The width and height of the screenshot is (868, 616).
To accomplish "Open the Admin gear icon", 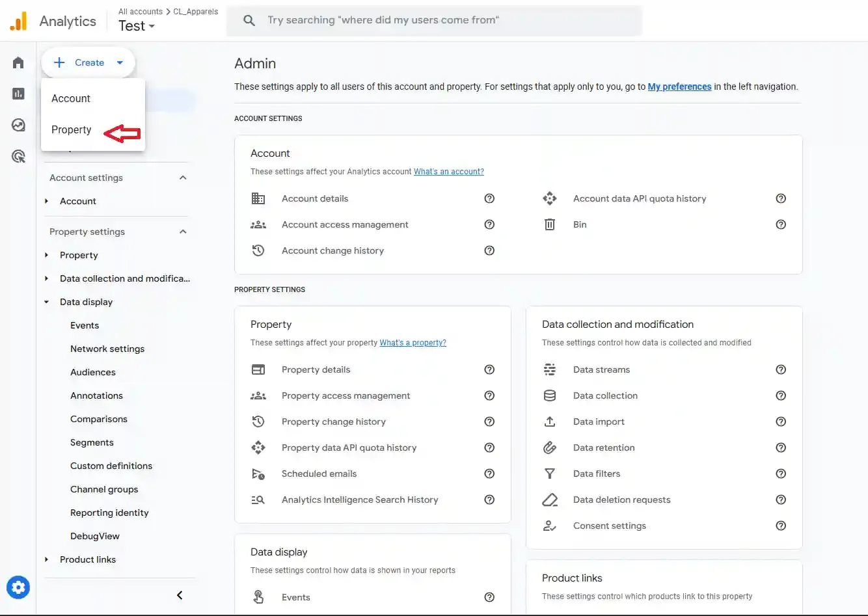I will tap(18, 588).
